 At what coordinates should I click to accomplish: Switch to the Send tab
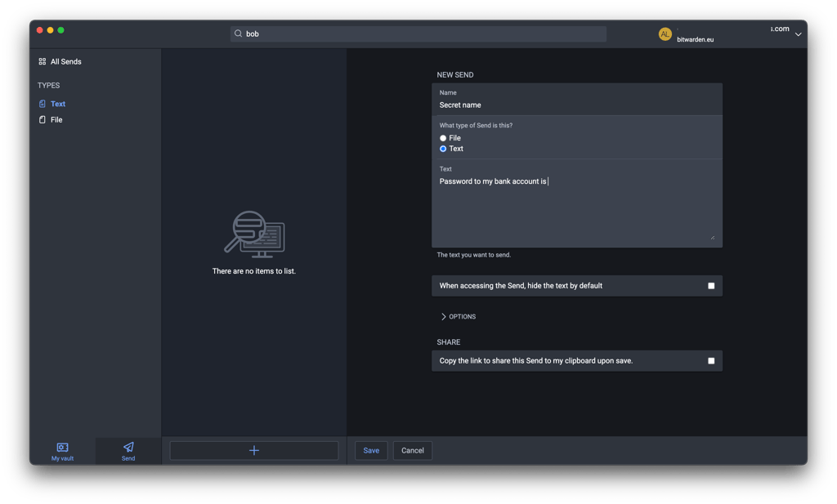click(128, 451)
